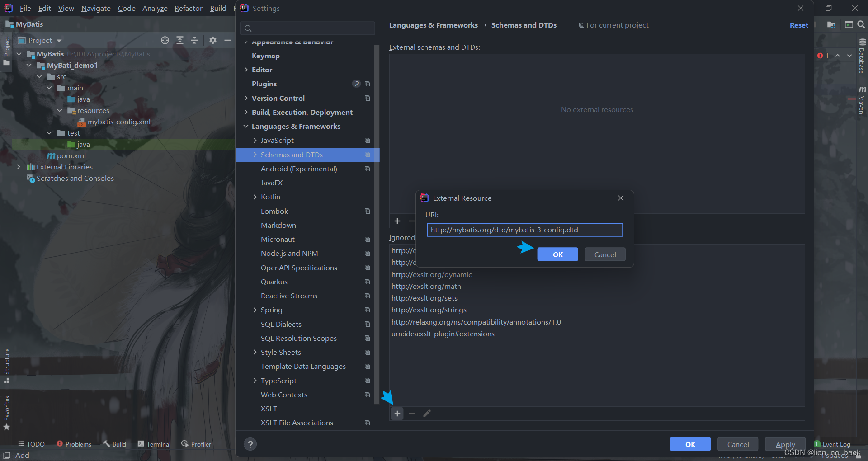Open the Analyze menu
The height and width of the screenshot is (461, 868).
tap(155, 8)
